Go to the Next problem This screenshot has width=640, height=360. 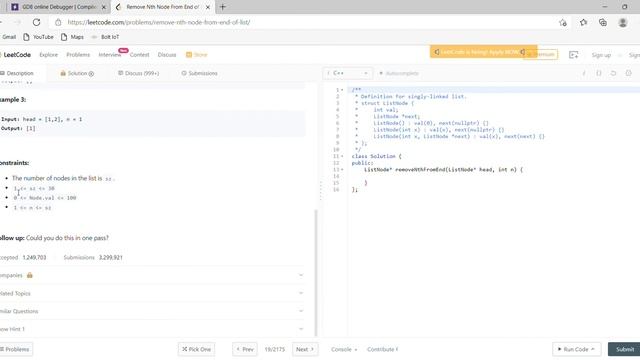click(305, 349)
